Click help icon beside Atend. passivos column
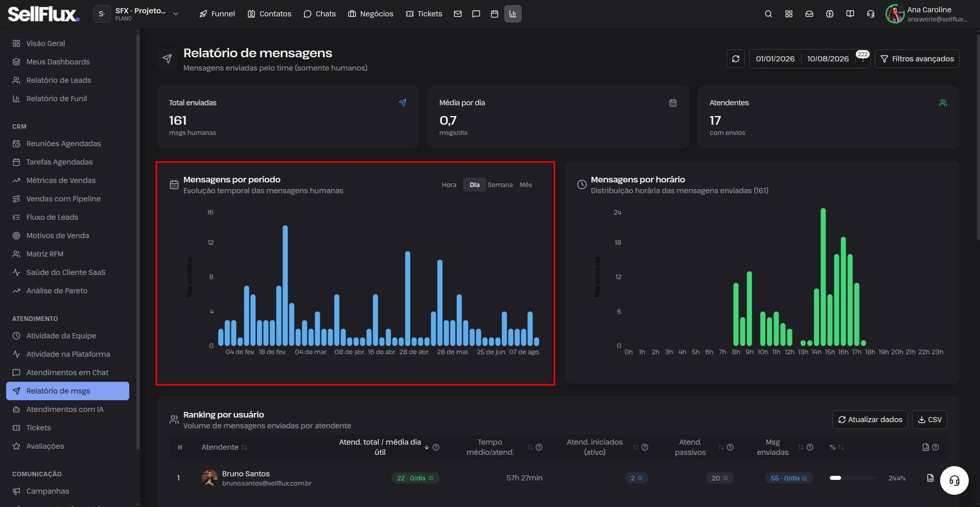The width and height of the screenshot is (980, 507). pos(730,447)
